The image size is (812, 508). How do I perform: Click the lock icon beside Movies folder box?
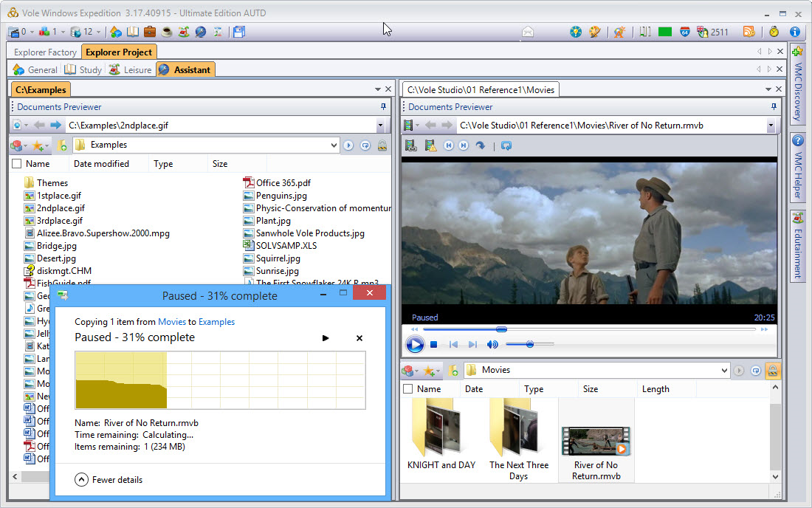[774, 370]
